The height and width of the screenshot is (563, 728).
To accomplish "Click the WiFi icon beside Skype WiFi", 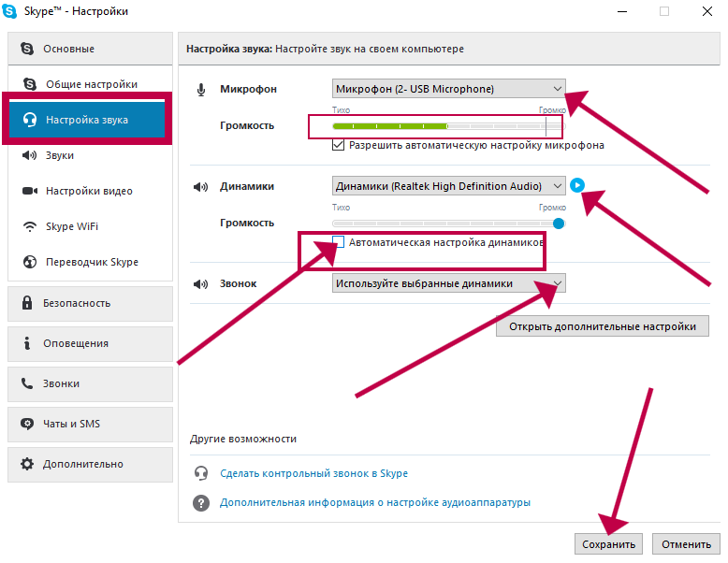I will (x=30, y=226).
